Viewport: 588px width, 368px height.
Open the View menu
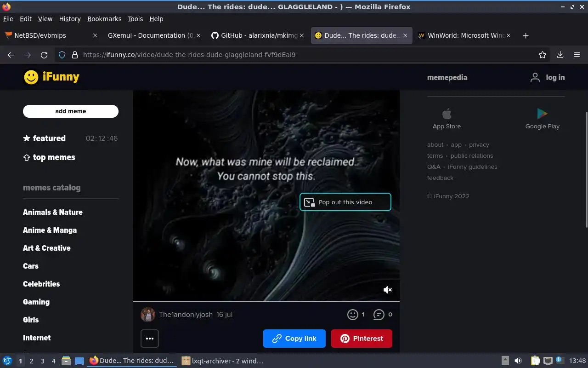(x=45, y=19)
